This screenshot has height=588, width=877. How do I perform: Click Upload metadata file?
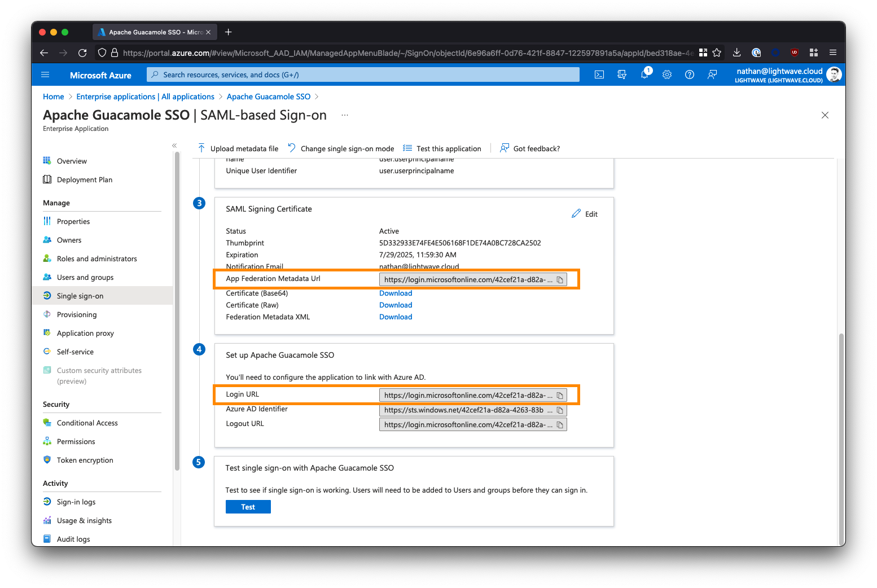click(x=238, y=148)
